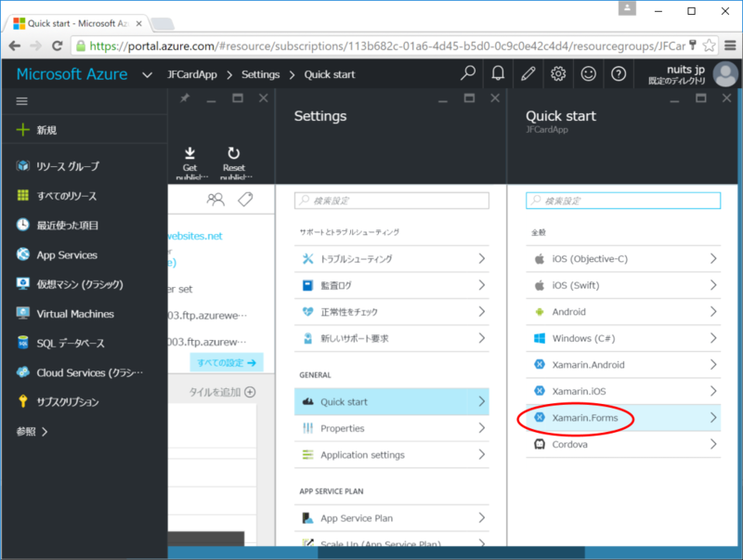Expand chevron on Android row

[713, 312]
